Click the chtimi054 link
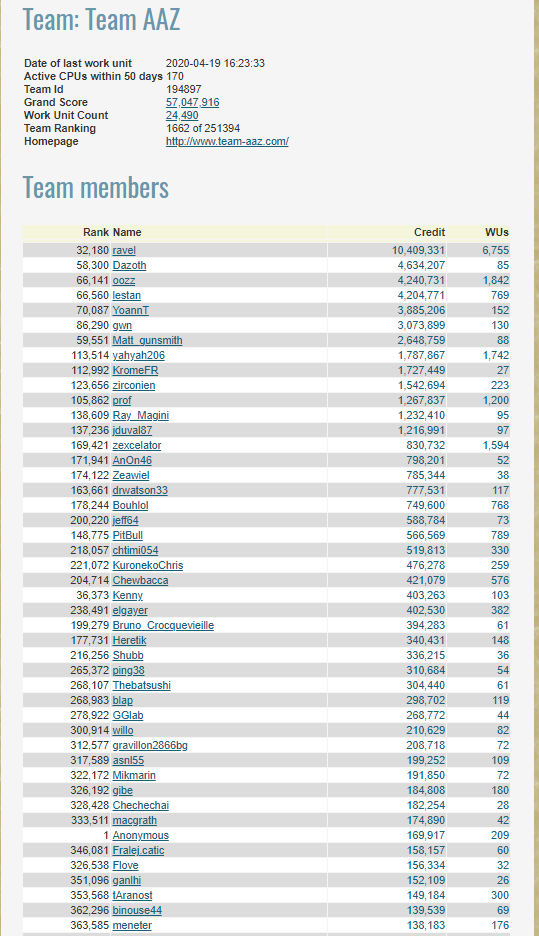Viewport: 539px width, 936px height. 135,550
